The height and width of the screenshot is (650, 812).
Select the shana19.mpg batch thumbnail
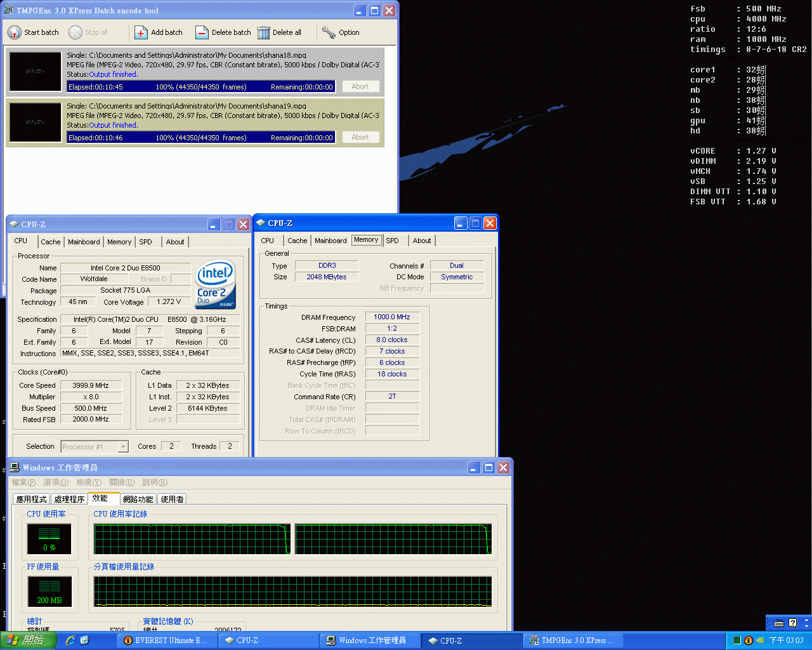(x=36, y=122)
